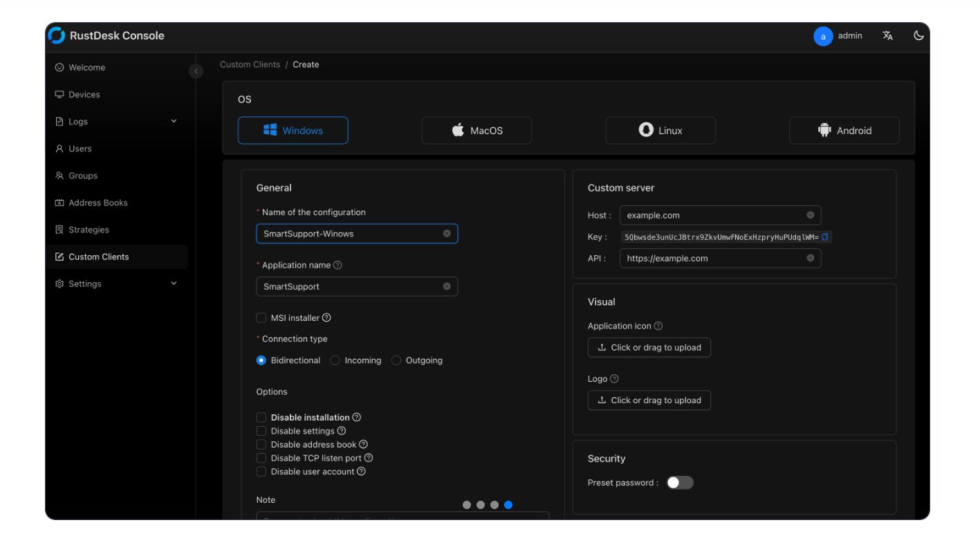Screen dimensions: 980x545
Task: Click the API input field
Action: point(721,258)
